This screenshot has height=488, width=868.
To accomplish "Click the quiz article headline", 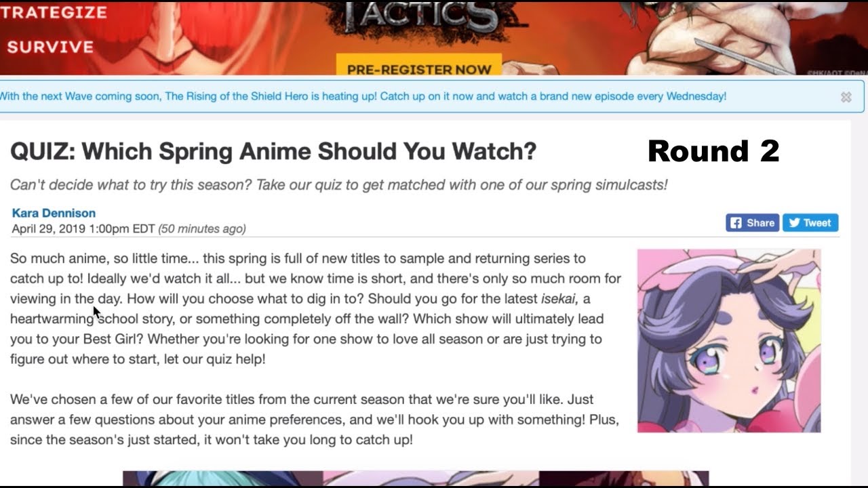I will pos(273,151).
